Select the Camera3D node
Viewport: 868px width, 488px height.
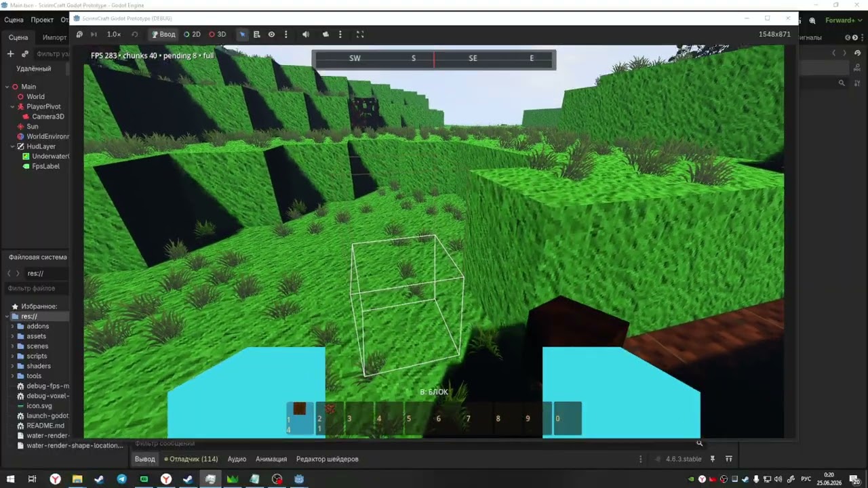click(x=47, y=117)
